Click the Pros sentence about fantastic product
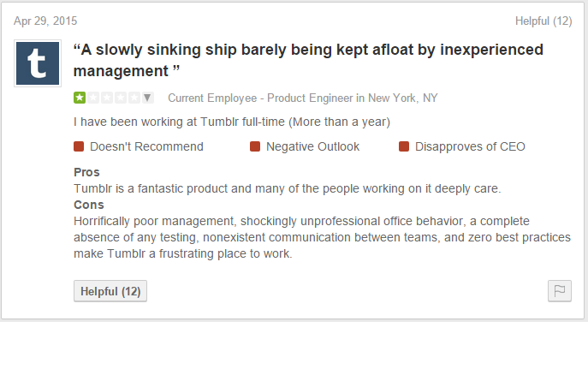 287,188
